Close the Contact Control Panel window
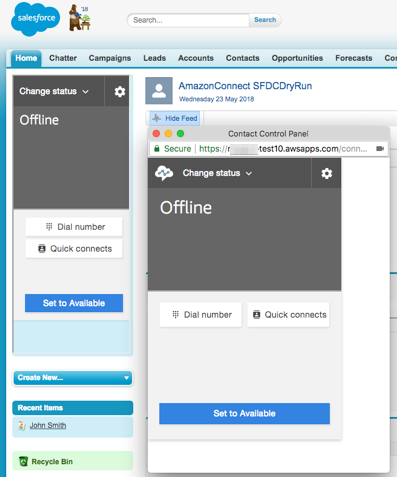Image resolution: width=397 pixels, height=477 pixels. click(x=156, y=134)
